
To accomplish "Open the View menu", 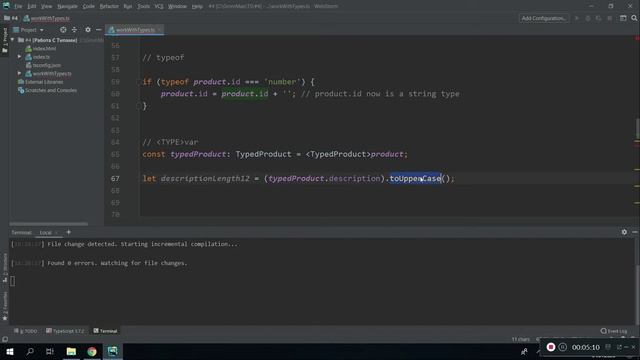I will 47,6.
